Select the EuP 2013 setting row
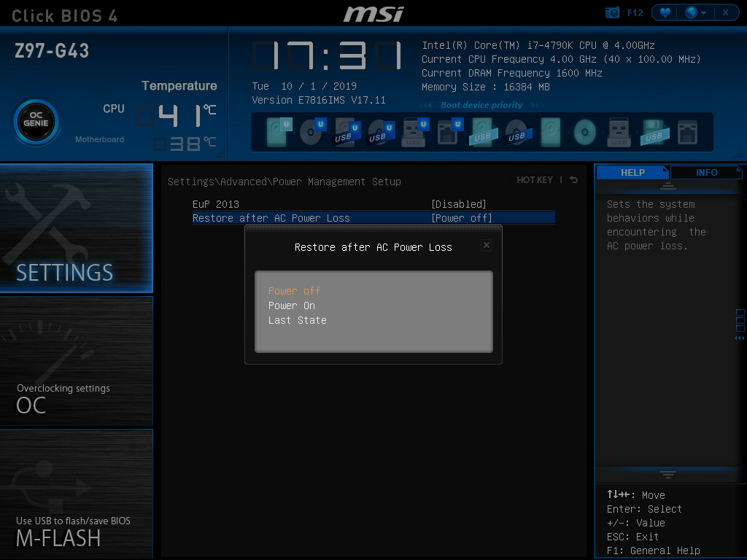This screenshot has height=560, width=747. [x=373, y=204]
